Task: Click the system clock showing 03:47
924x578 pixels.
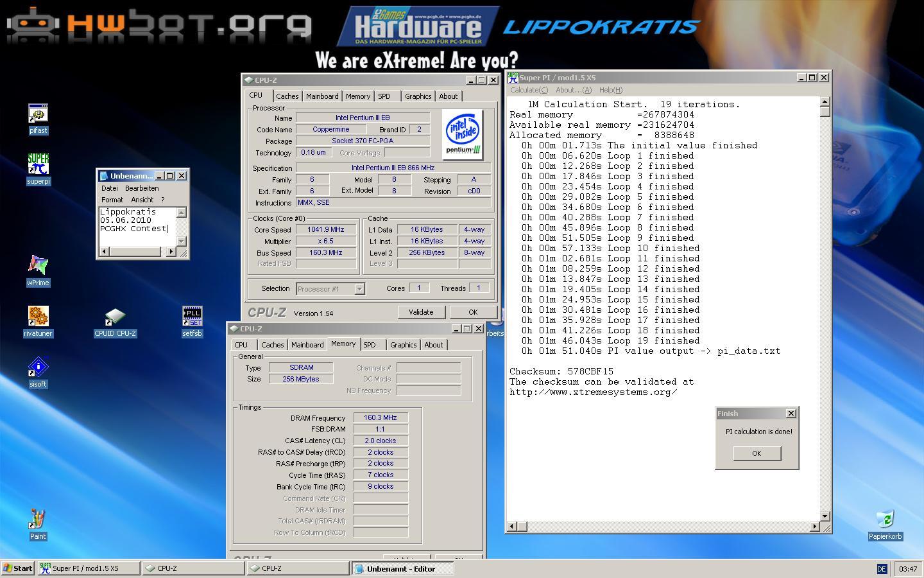Action: [x=908, y=568]
